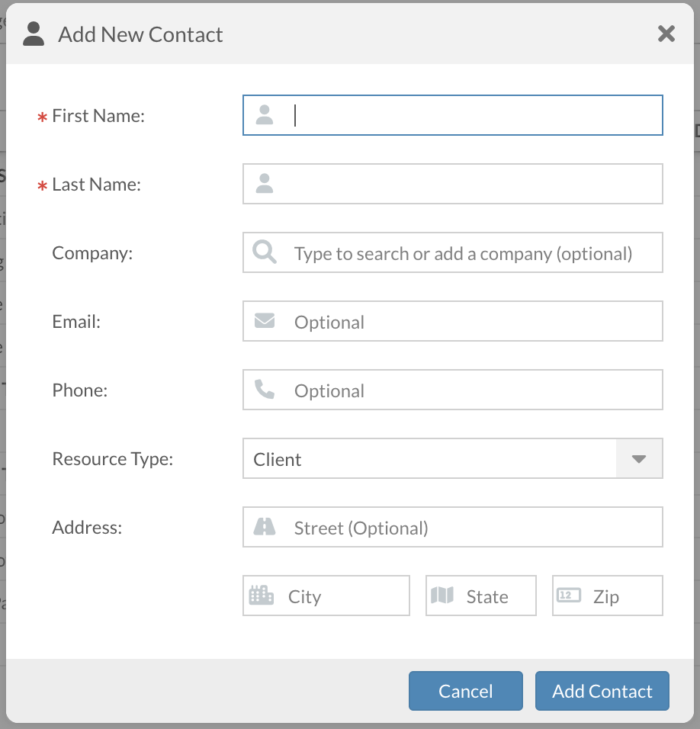Click the Phone Optional text field
The width and height of the screenshot is (700, 729).
point(473,390)
